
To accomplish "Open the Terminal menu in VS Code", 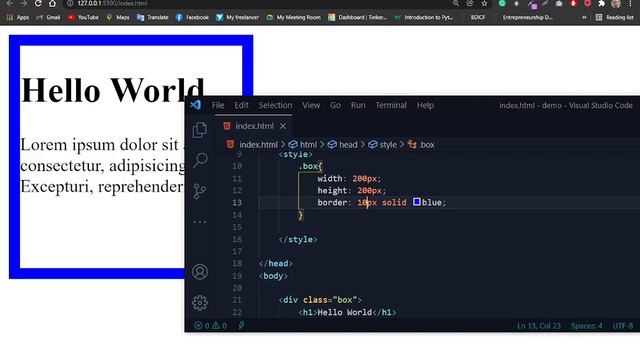I will pyautogui.click(x=391, y=105).
